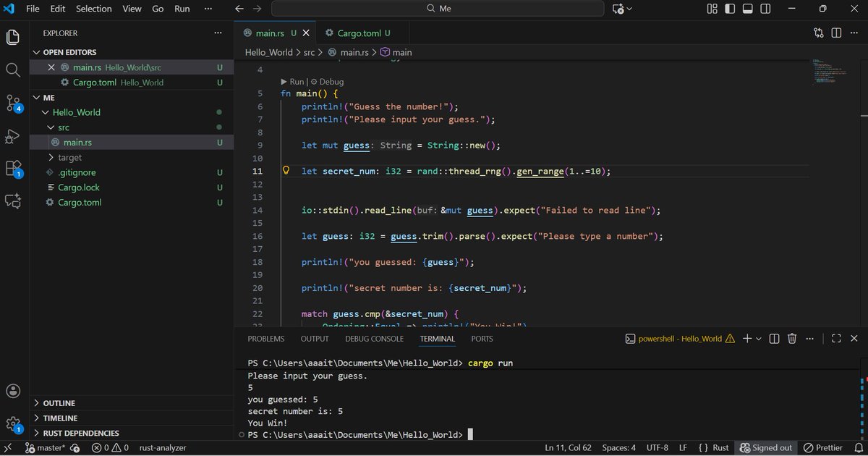The image size is (868, 456).
Task: Go forward with the right arrow
Action: [259, 9]
